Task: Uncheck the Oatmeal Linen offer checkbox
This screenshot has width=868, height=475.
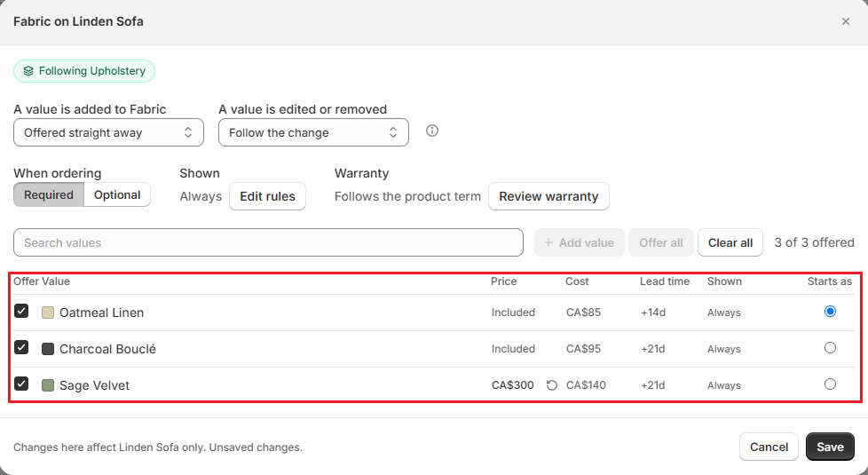Action: tap(21, 311)
